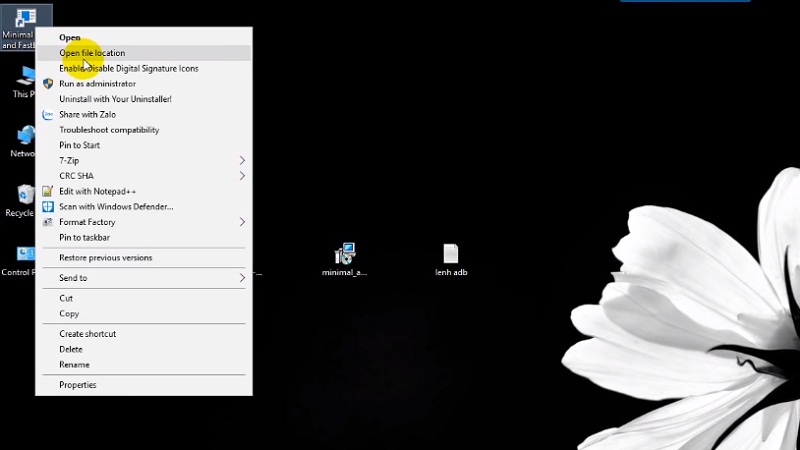Select the Recycle Bin desktop icon
Image resolution: width=800 pixels, height=450 pixels.
(20, 201)
